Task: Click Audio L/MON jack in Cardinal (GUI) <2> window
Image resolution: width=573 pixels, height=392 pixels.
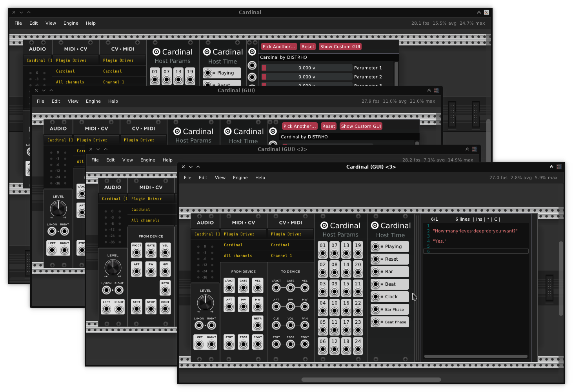Action: pyautogui.click(x=106, y=290)
